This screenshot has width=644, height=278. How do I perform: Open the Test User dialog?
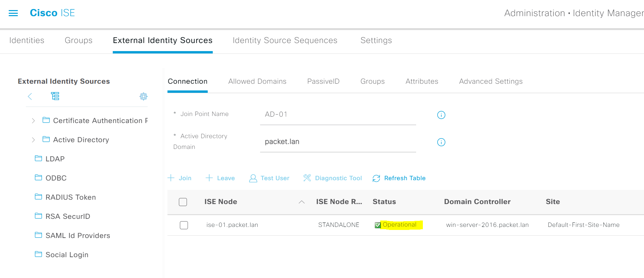[x=269, y=178]
